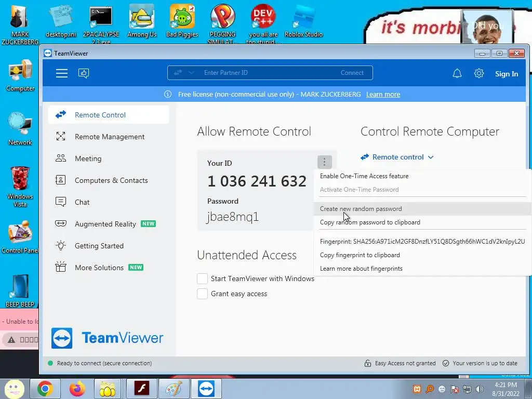Open Computers & Contacts

pyautogui.click(x=109, y=180)
